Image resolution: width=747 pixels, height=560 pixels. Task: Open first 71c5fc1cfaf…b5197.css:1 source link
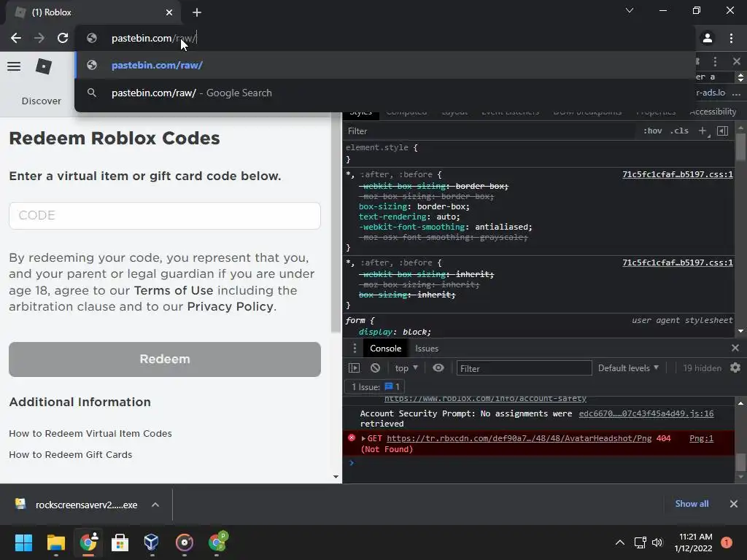click(678, 174)
